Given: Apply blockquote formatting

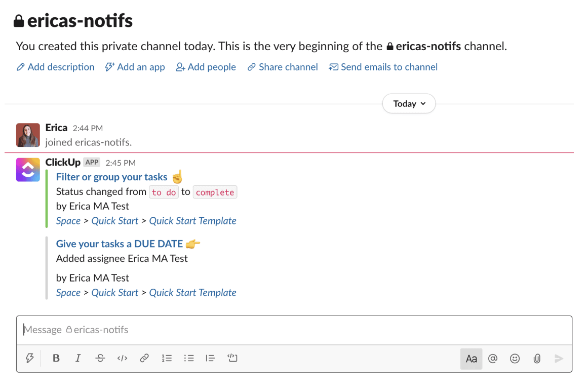Looking at the screenshot, I should click(x=210, y=358).
